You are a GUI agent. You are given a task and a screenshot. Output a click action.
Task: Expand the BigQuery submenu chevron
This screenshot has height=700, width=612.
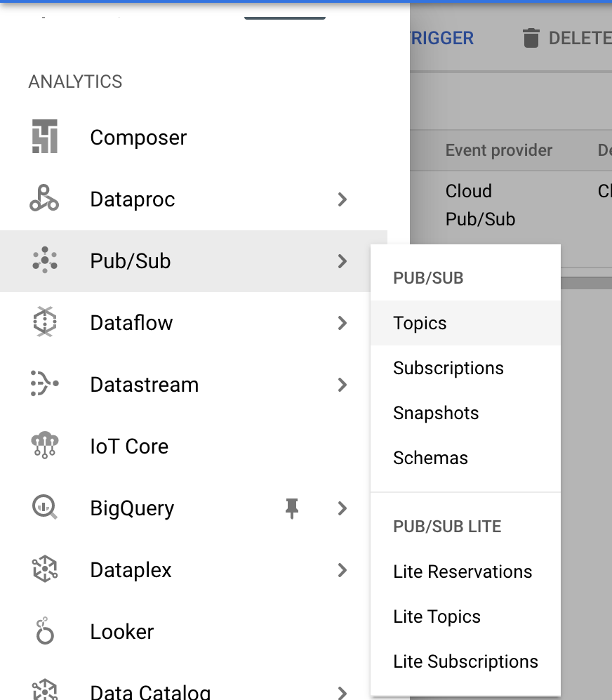pyautogui.click(x=342, y=508)
